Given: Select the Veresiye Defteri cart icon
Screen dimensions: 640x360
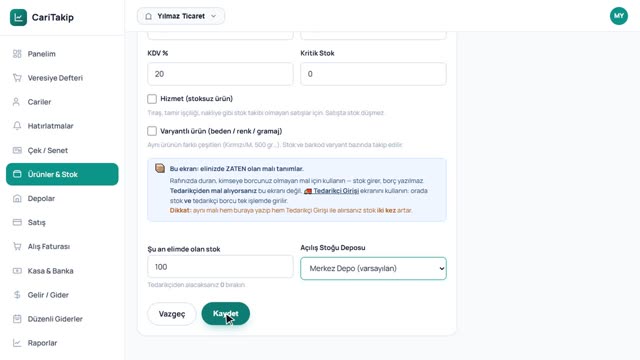Looking at the screenshot, I should pyautogui.click(x=17, y=78).
